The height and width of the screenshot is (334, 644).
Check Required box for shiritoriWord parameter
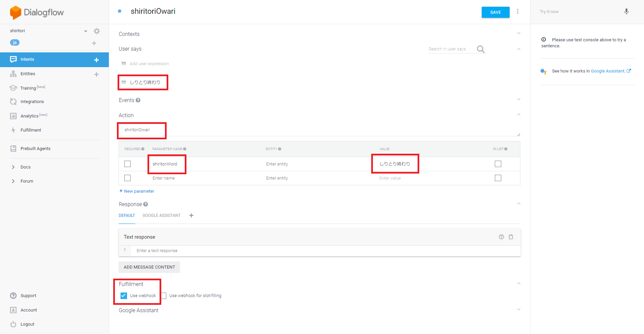click(x=127, y=164)
